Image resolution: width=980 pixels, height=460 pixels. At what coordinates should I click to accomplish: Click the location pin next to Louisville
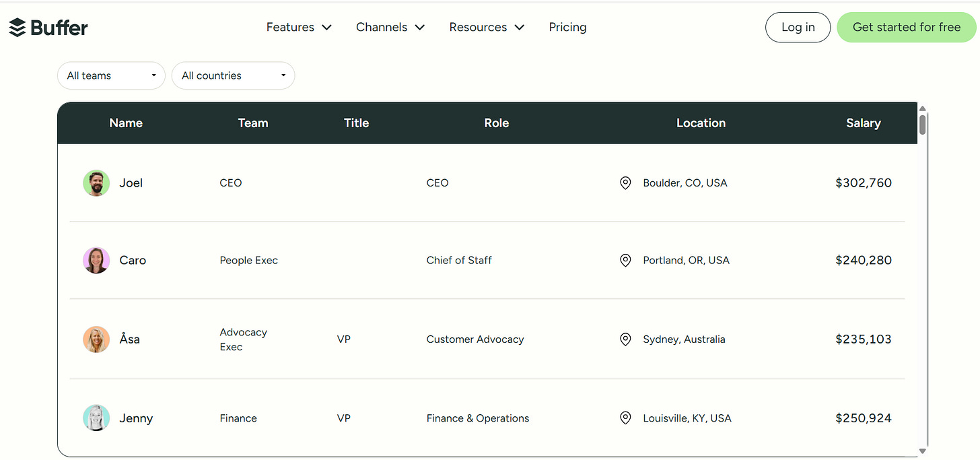[x=625, y=418]
